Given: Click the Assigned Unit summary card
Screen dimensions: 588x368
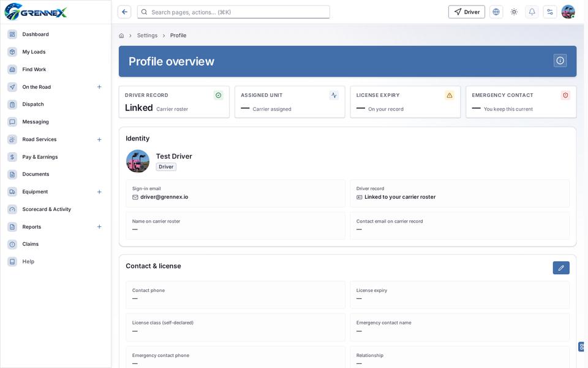Looking at the screenshot, I should click(290, 102).
